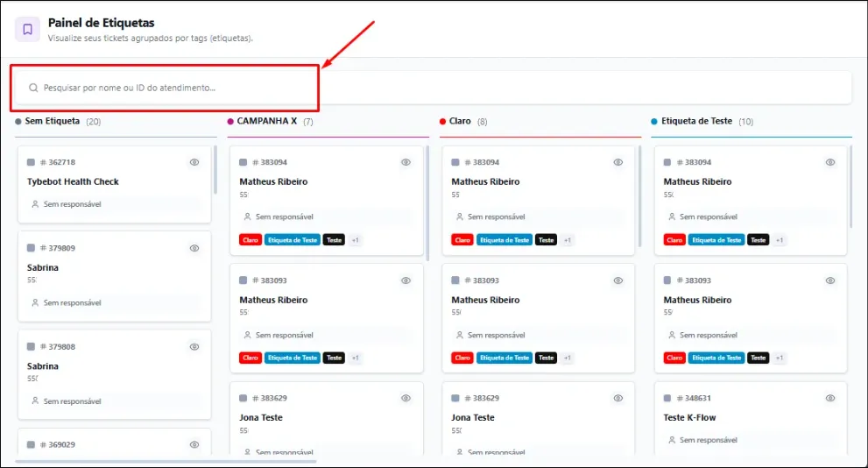The width and height of the screenshot is (868, 468).
Task: Click the eye icon on Teste K-Flow ticket 348631
Action: 829,398
